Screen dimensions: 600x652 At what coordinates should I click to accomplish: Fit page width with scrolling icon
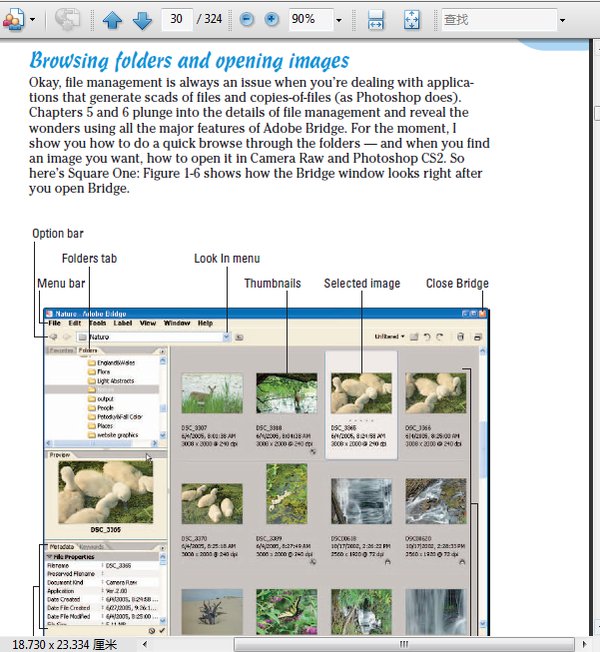click(375, 20)
